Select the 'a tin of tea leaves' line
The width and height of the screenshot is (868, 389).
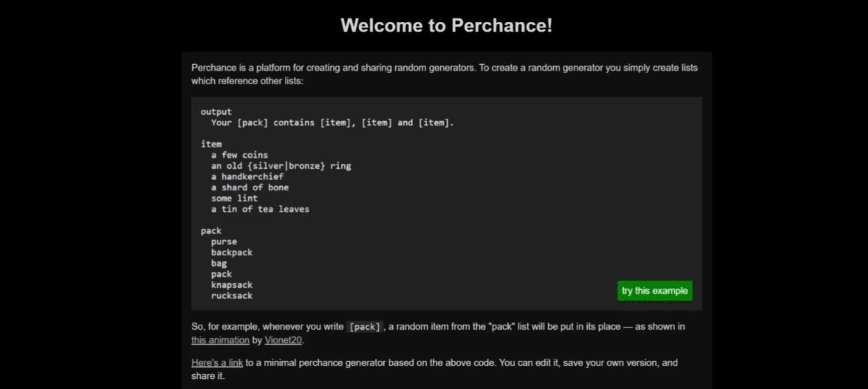coord(260,209)
